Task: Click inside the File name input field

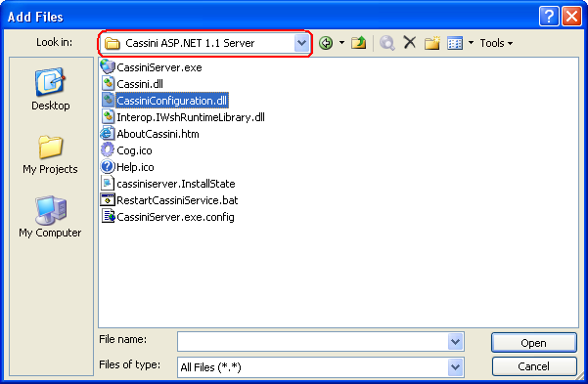Action: coord(313,342)
